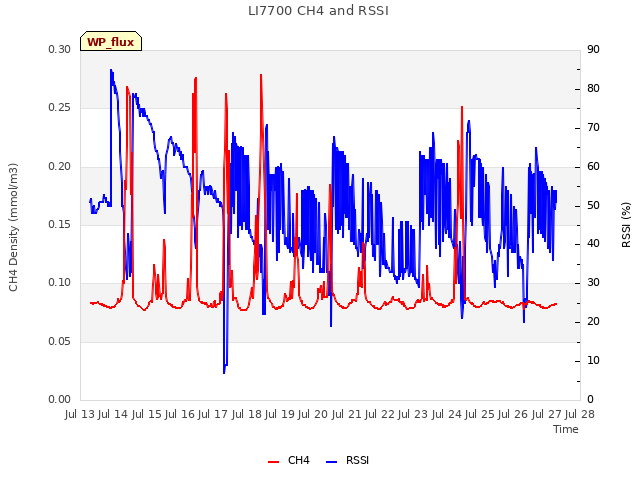640x480 pixels.
Task: Click the blue RSSI peak near 85%
Action: pyautogui.click(x=111, y=70)
